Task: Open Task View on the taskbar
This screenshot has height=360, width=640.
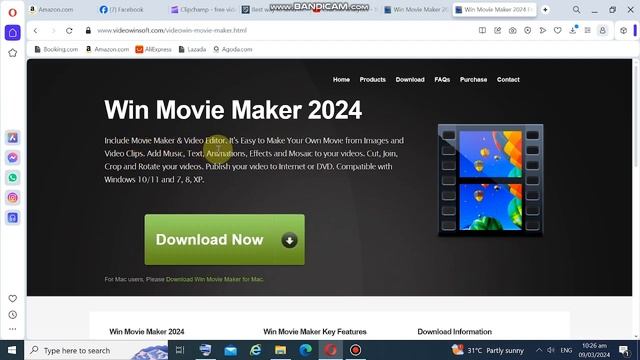Action: 180,350
